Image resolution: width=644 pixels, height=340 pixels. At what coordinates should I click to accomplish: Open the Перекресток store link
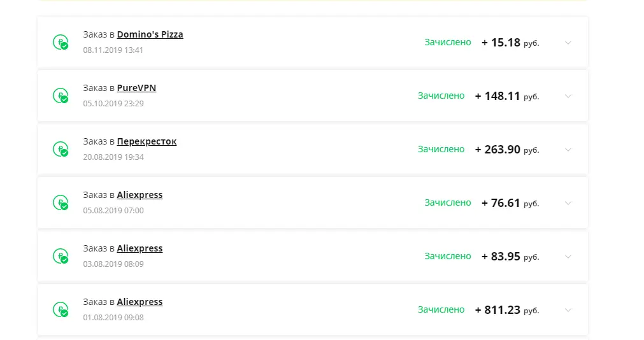(x=147, y=141)
